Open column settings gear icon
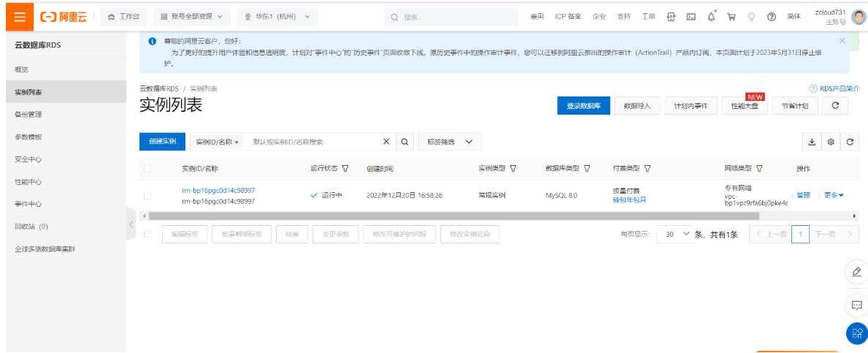The height and width of the screenshot is (353, 868). 831,142
